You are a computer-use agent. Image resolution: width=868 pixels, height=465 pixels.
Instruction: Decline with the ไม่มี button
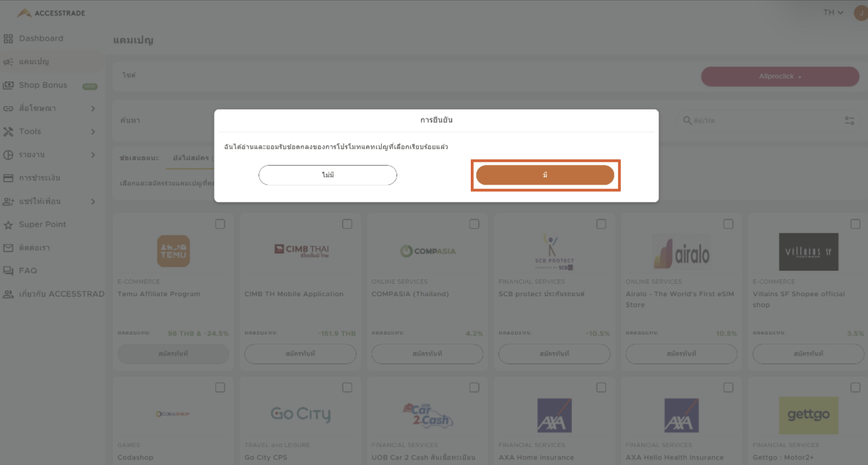[x=328, y=175]
